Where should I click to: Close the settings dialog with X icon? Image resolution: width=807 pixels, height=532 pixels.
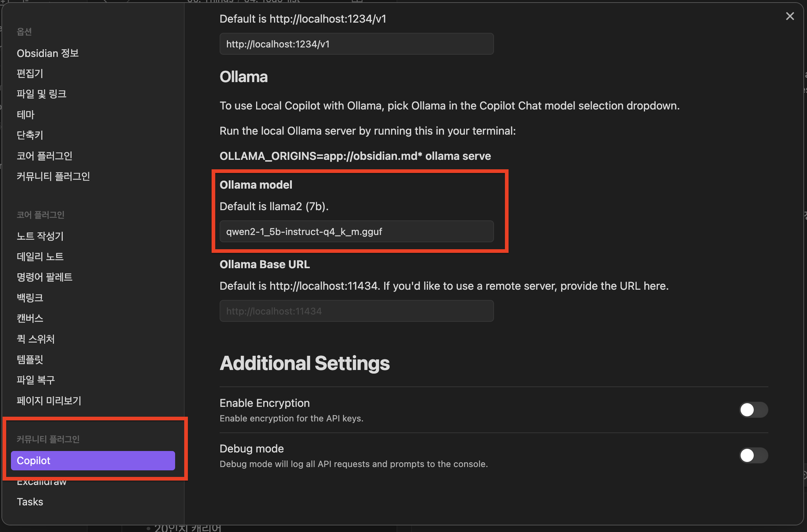pyautogui.click(x=790, y=16)
